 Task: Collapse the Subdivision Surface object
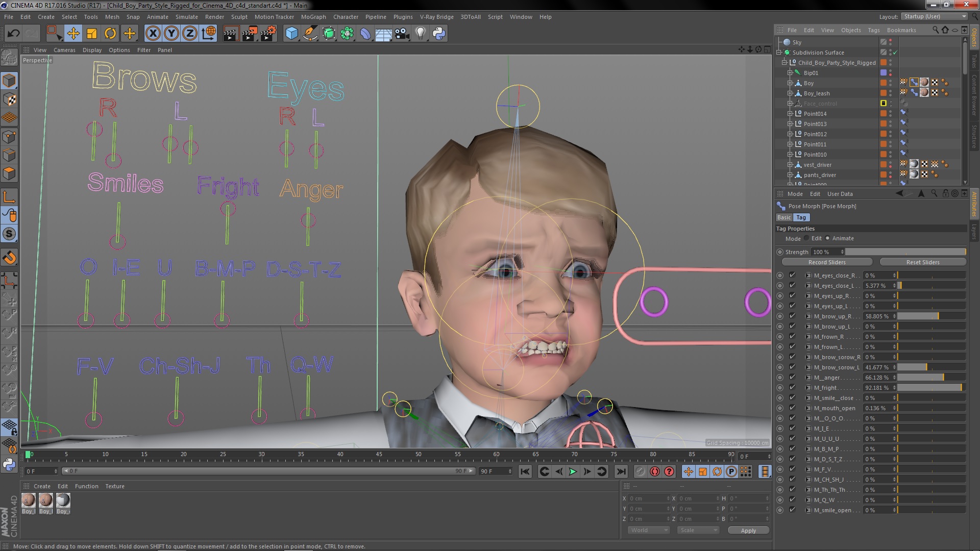point(779,53)
